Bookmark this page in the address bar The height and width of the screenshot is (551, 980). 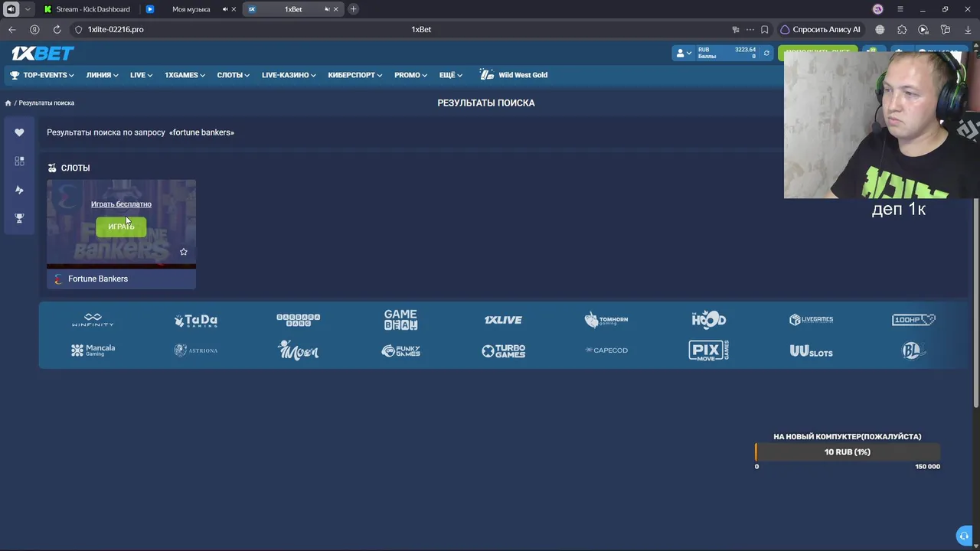click(764, 29)
